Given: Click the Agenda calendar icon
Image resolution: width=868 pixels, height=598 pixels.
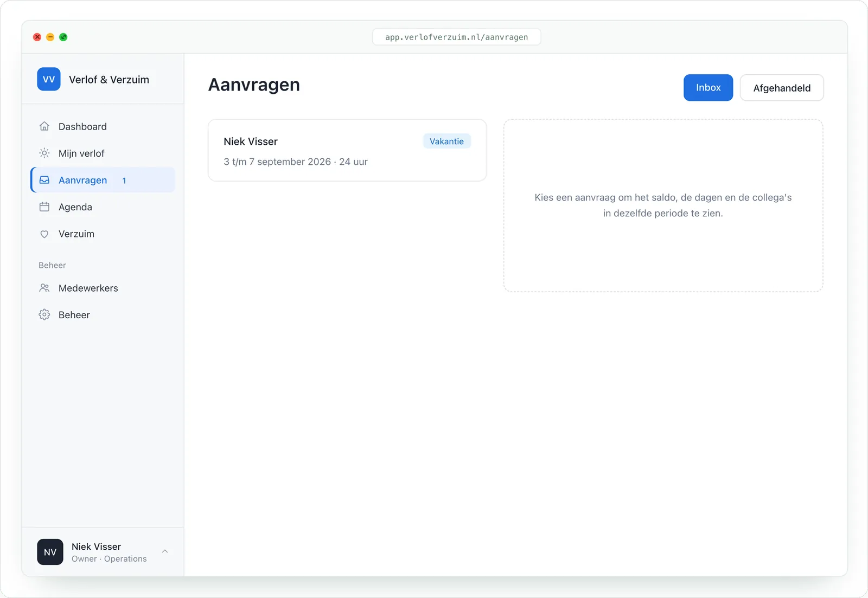Looking at the screenshot, I should [44, 207].
